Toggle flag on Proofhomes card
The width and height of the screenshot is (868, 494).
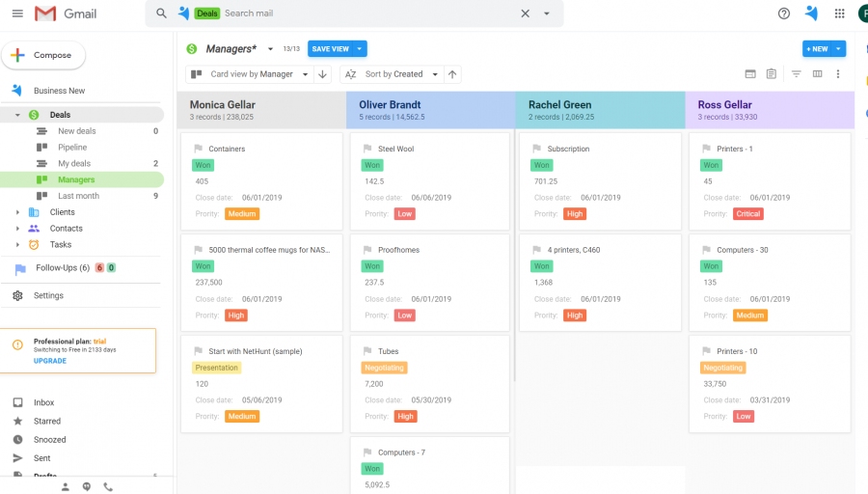pos(367,250)
